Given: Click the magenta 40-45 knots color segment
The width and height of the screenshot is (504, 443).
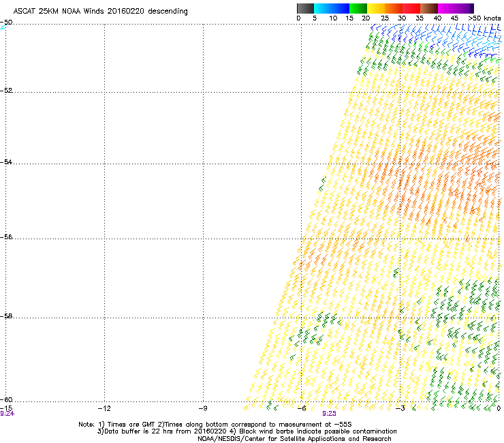Looking at the screenshot, I should [447, 8].
